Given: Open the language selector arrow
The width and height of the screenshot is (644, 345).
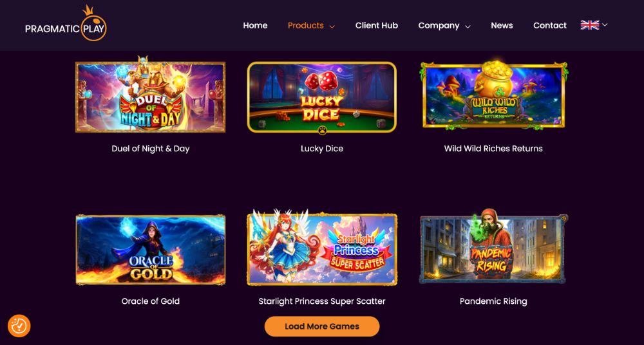Looking at the screenshot, I should 605,25.
